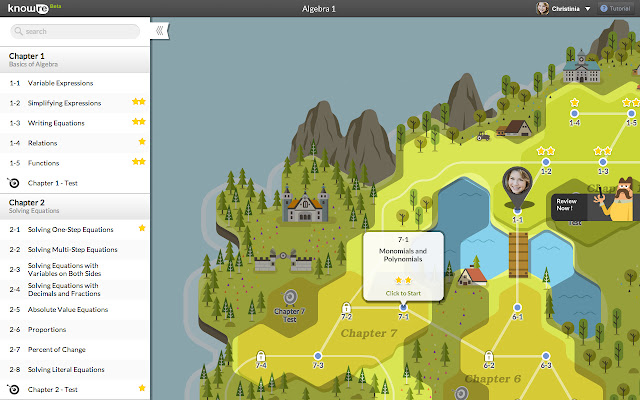
Task: Focus the search input field
Action: tap(75, 31)
